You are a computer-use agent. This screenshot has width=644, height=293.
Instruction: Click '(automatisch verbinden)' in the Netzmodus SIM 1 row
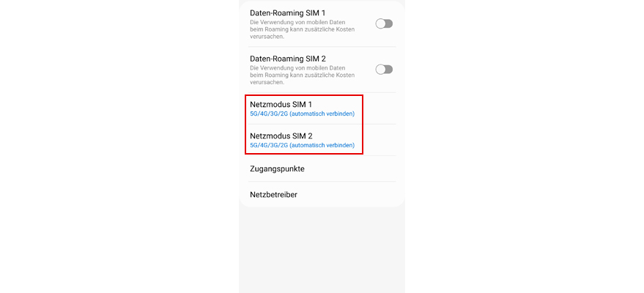pos(322,114)
